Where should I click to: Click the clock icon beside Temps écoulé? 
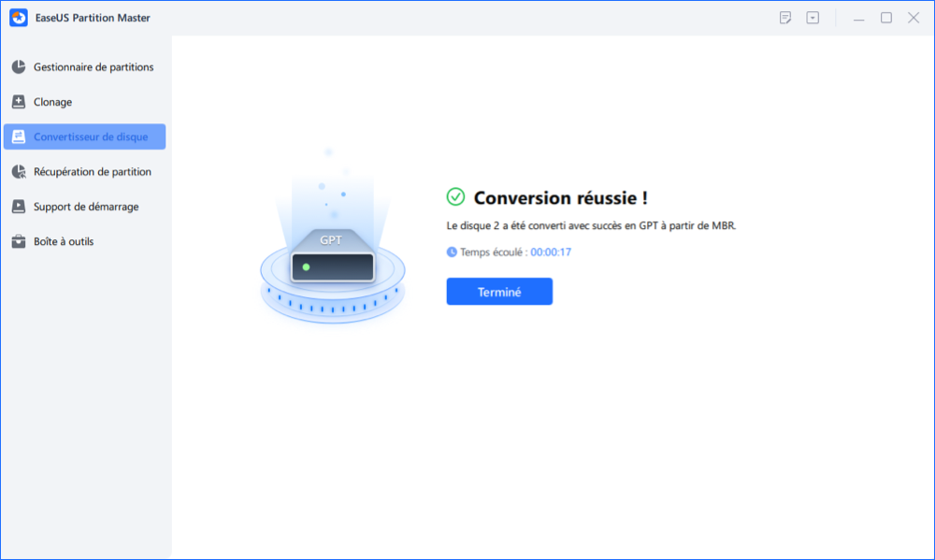tap(452, 251)
